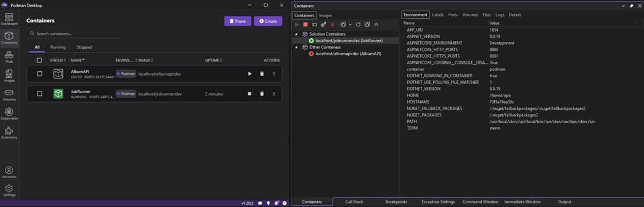Open the Exception Settings bottom tab

438,202
